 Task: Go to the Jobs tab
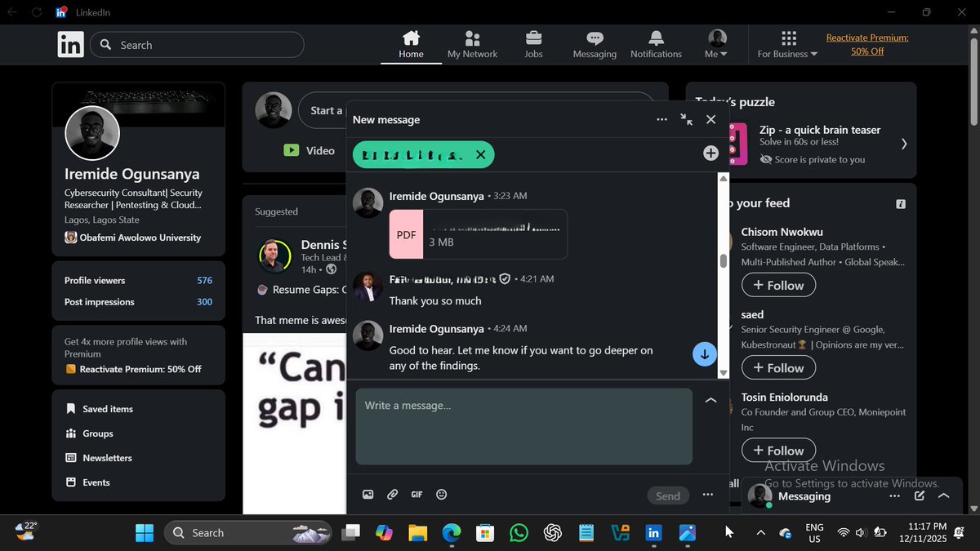pos(533,44)
